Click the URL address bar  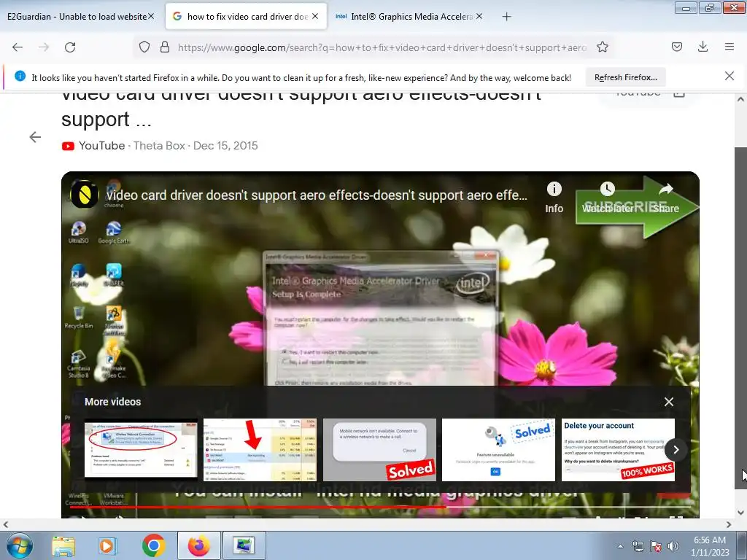pyautogui.click(x=381, y=47)
